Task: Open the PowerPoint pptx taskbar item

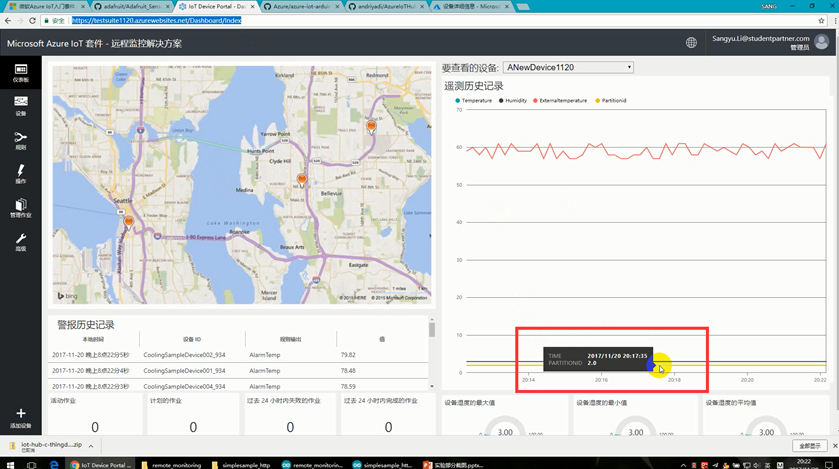Action: (453, 465)
